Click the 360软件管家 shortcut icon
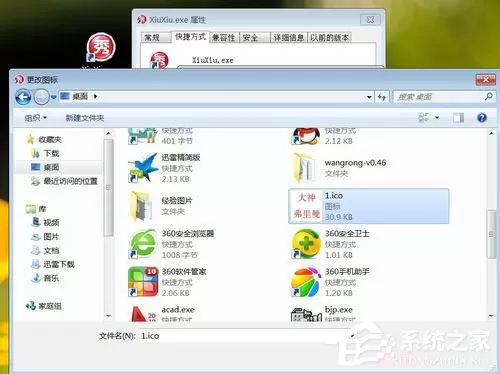The height and width of the screenshot is (374, 500). tap(143, 282)
